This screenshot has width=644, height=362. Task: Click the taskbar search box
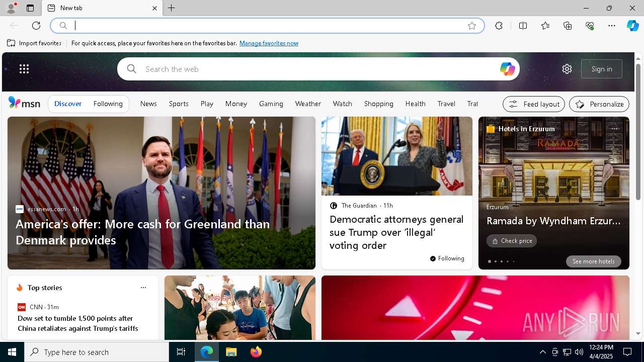pyautogui.click(x=97, y=352)
